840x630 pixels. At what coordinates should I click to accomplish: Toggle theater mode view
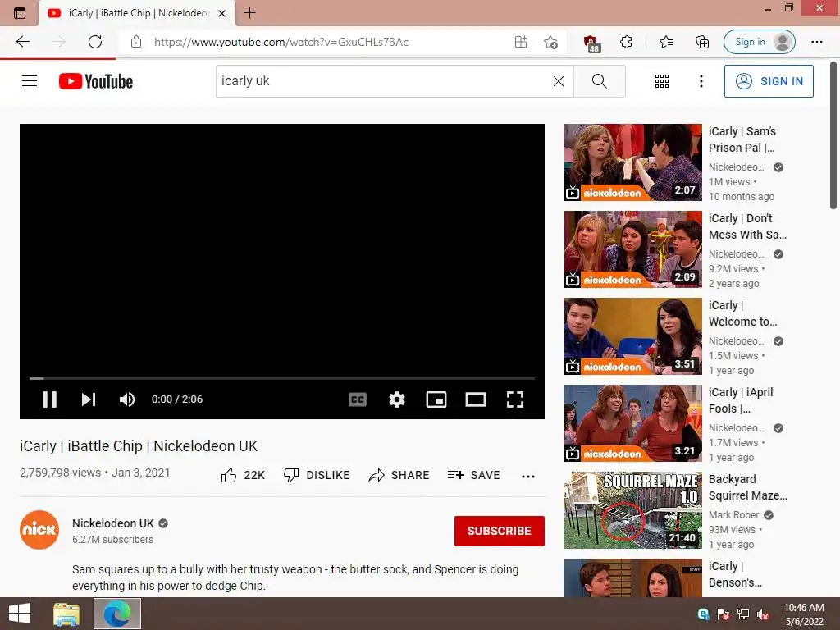pos(476,399)
